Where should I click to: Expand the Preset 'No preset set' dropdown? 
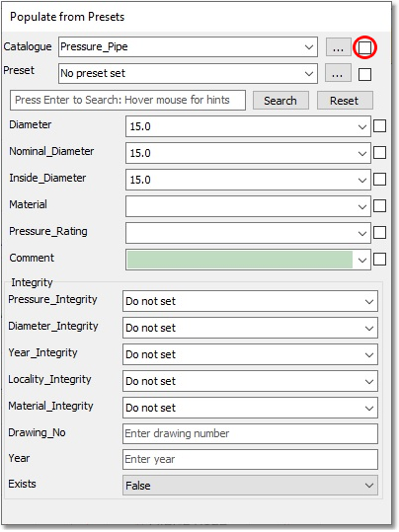point(188,73)
